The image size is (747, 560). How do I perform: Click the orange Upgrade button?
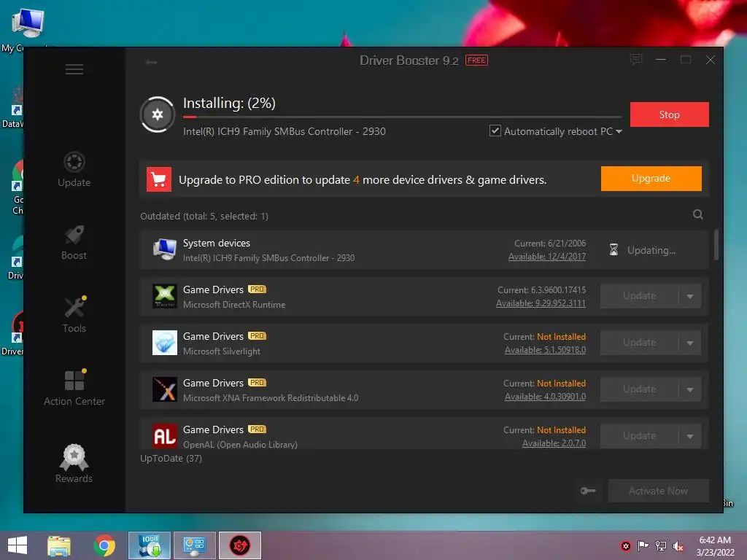(651, 179)
